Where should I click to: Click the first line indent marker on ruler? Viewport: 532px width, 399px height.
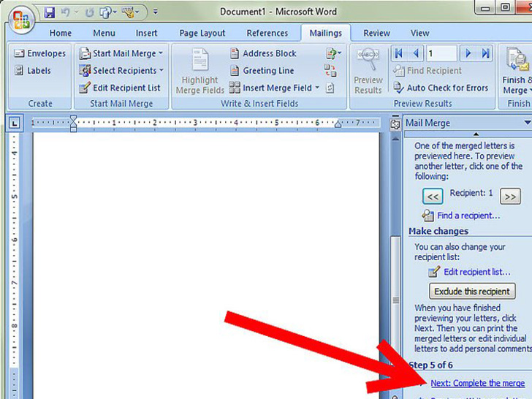tap(73, 118)
